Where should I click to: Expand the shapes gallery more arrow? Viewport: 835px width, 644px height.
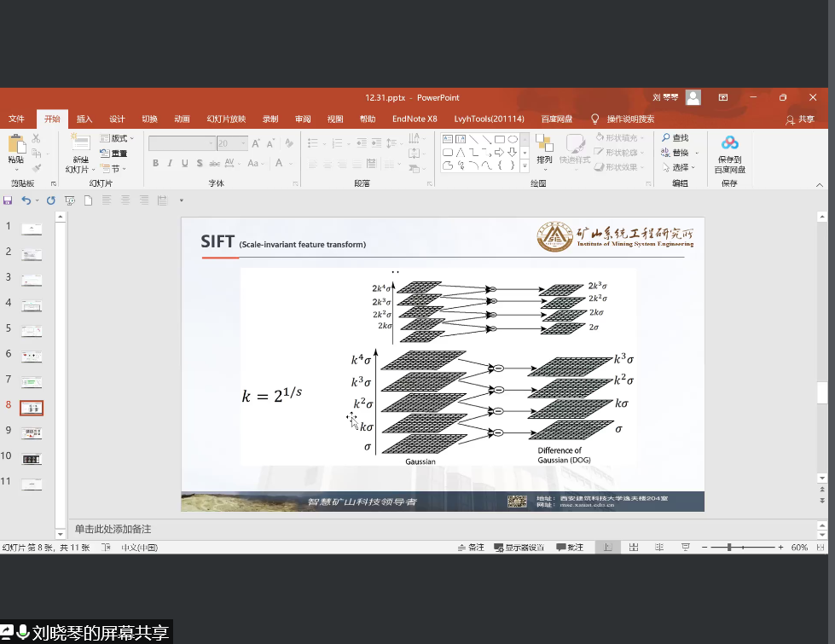pos(525,166)
